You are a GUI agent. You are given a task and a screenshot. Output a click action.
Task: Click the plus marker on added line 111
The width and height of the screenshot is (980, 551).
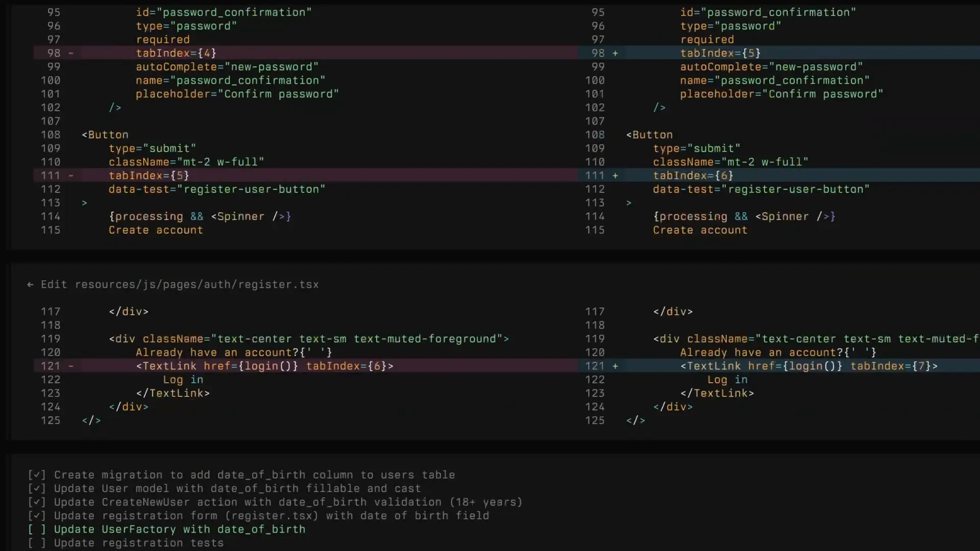pyautogui.click(x=615, y=176)
